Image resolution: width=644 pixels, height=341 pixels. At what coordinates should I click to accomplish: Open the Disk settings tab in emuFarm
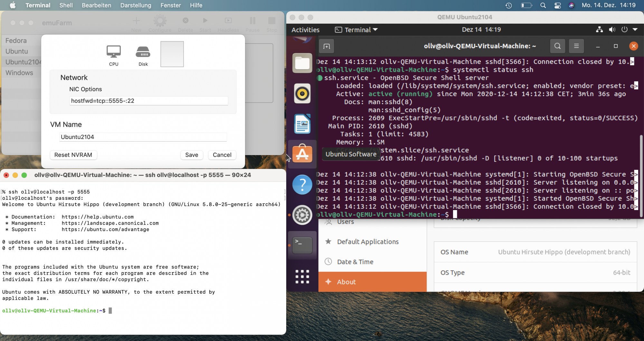click(143, 55)
